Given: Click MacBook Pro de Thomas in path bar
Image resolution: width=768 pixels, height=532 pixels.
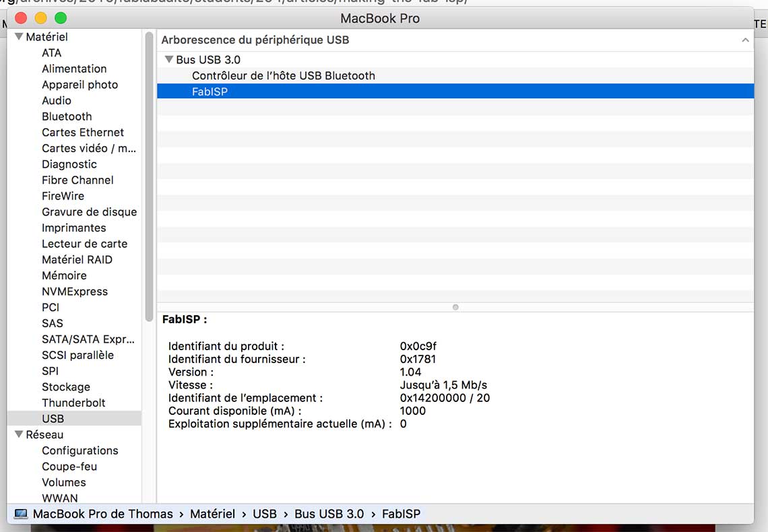Looking at the screenshot, I should tap(103, 514).
